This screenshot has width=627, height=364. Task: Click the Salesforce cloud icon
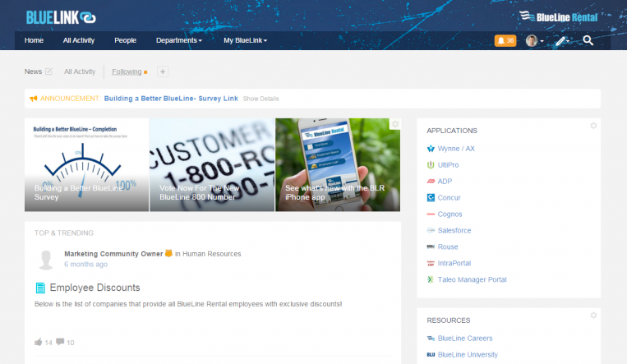coord(431,230)
